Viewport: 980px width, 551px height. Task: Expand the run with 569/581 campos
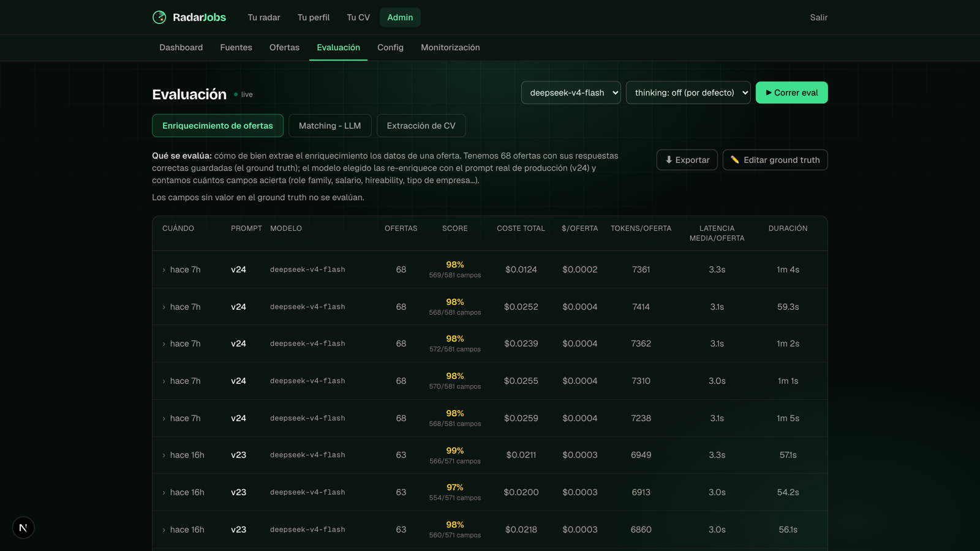pyautogui.click(x=164, y=270)
